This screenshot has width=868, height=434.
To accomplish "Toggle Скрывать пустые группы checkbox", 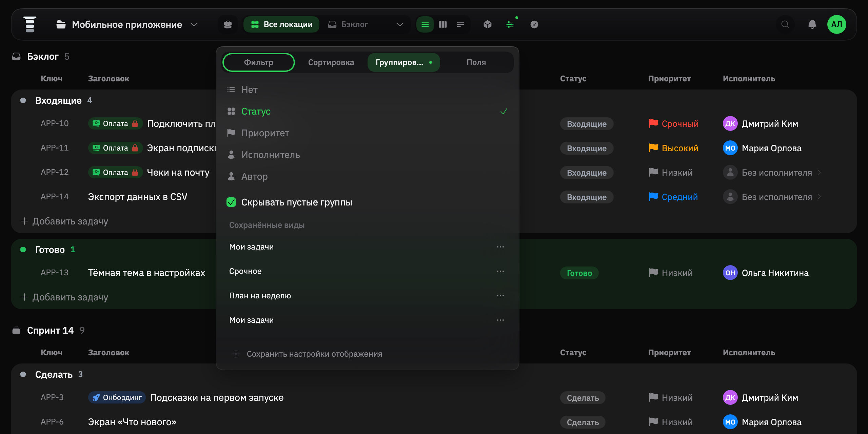I will pos(231,202).
